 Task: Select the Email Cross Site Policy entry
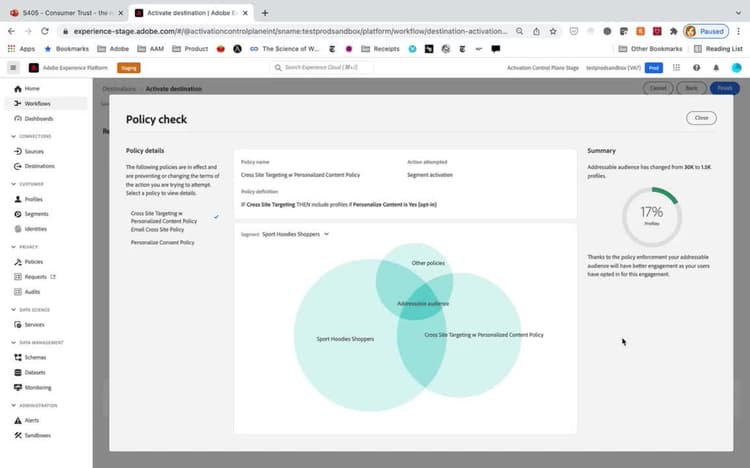coord(157,230)
